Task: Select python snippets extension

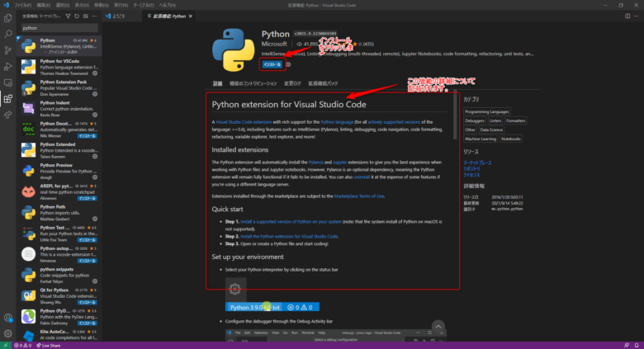Action: pos(59,275)
